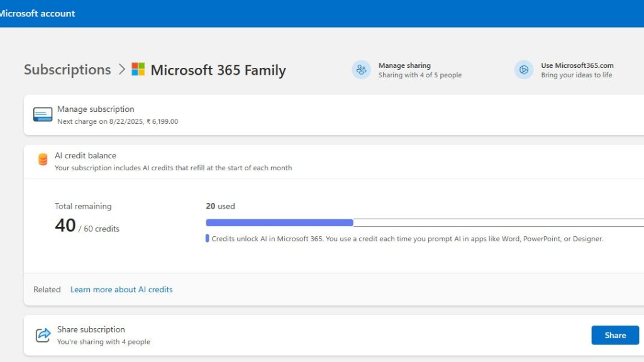This screenshot has width=644, height=362.
Task: Click the Manage sharing people icon
Action: (361, 70)
